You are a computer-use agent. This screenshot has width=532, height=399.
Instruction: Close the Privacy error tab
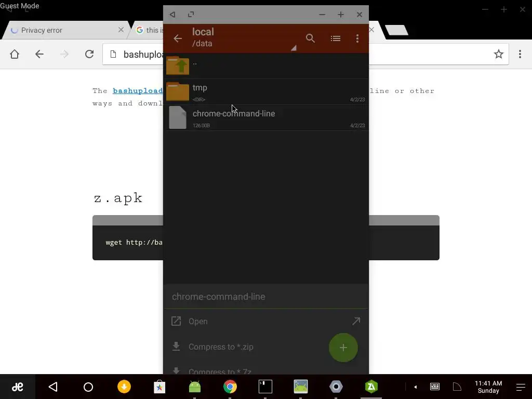(x=121, y=30)
